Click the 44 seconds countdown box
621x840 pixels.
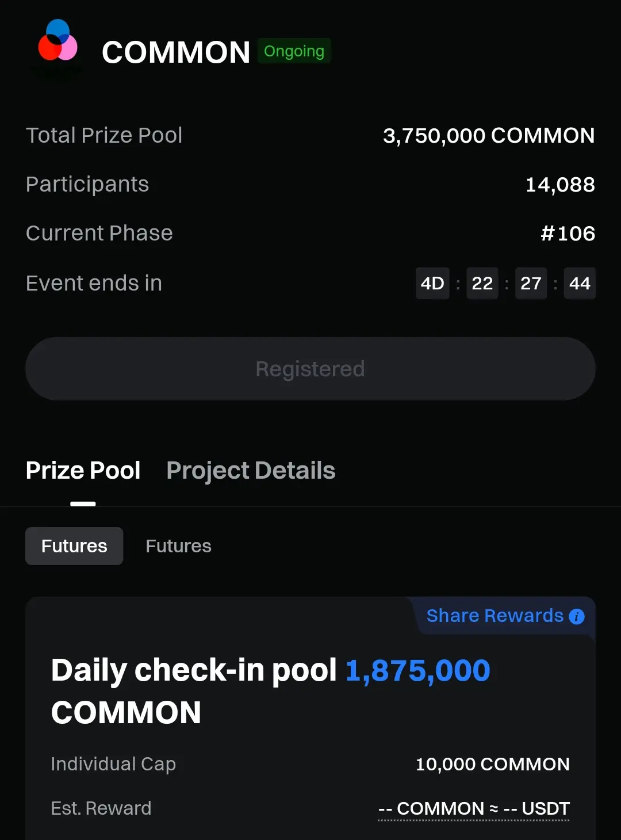click(580, 283)
